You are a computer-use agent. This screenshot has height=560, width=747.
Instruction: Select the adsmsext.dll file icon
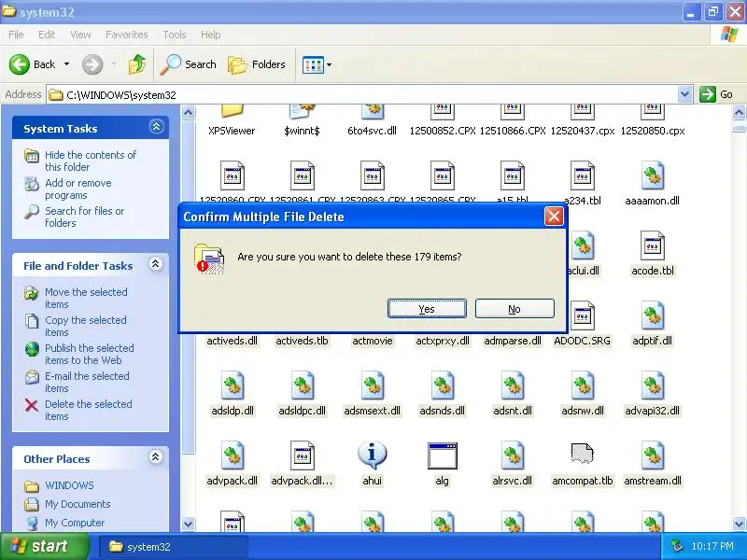[x=373, y=385]
